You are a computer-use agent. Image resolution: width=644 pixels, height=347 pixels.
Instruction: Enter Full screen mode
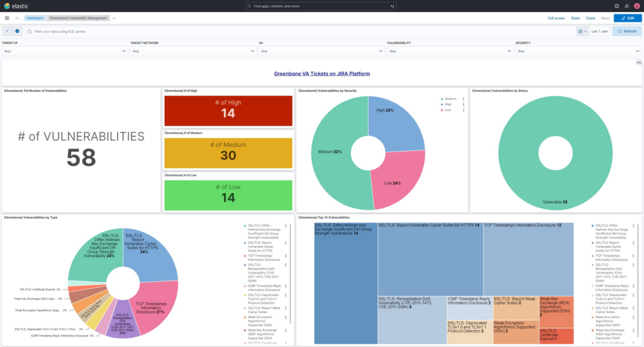(556, 18)
